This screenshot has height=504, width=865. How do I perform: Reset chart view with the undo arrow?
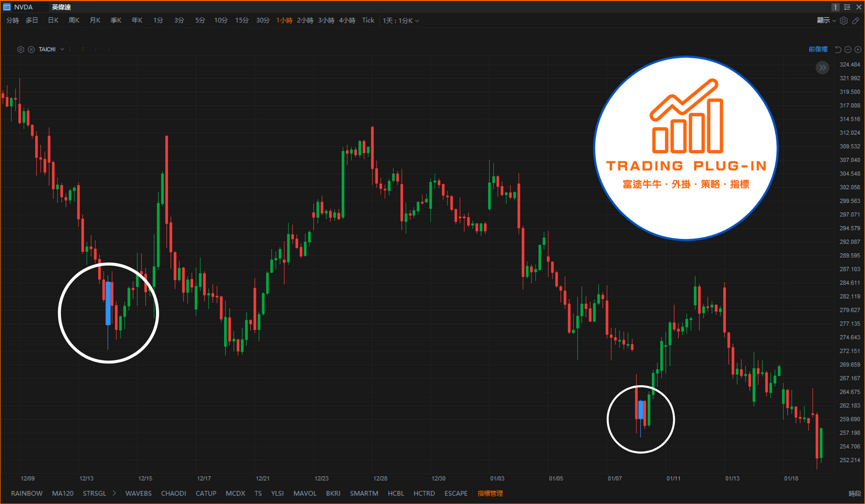(838, 49)
